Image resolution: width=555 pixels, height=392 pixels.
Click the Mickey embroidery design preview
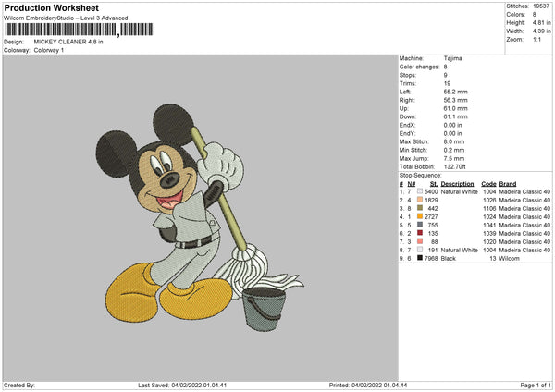tap(200, 217)
